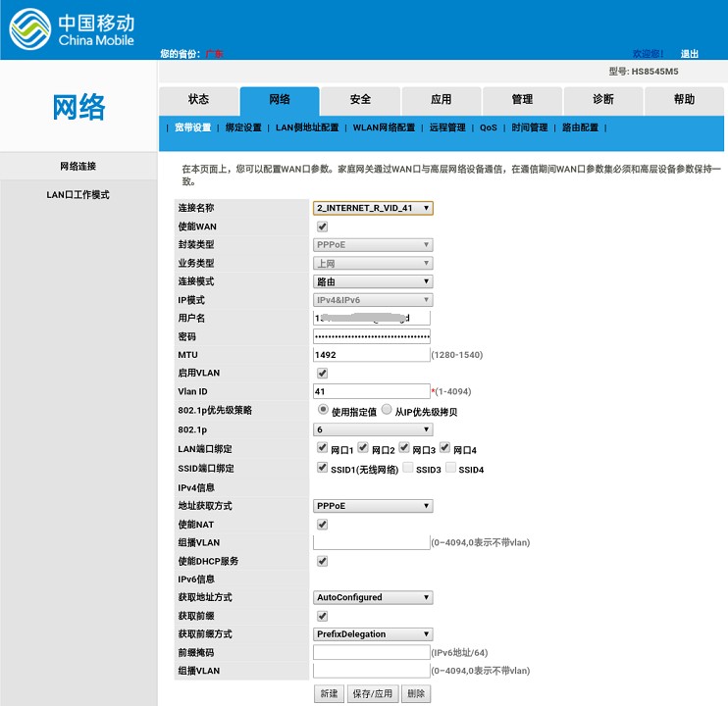
Task: Select LAN口工作模式 in left sidebar
Action: [x=78, y=195]
